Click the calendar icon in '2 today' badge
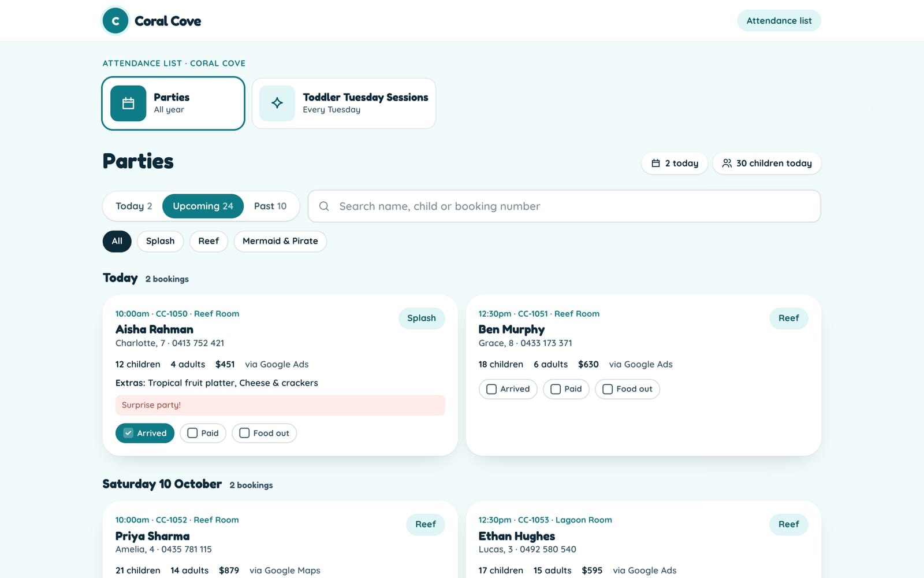Screen dimensions: 924x578 [655, 163]
